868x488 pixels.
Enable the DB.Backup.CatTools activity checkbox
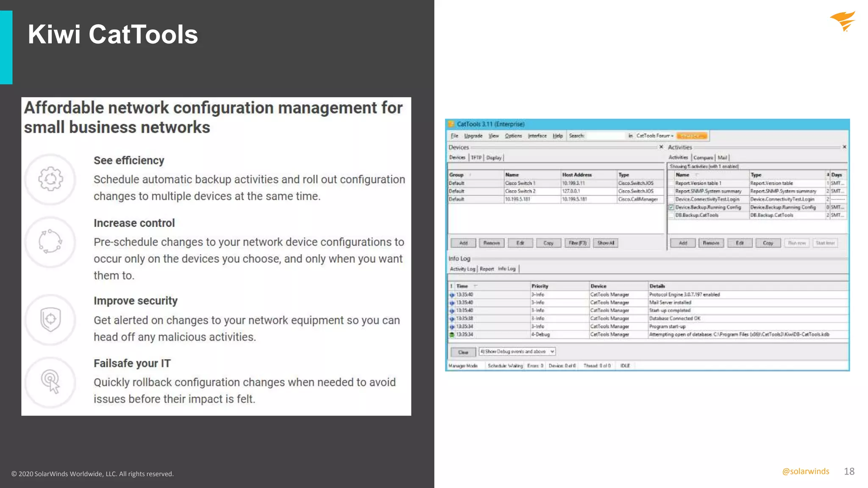671,216
